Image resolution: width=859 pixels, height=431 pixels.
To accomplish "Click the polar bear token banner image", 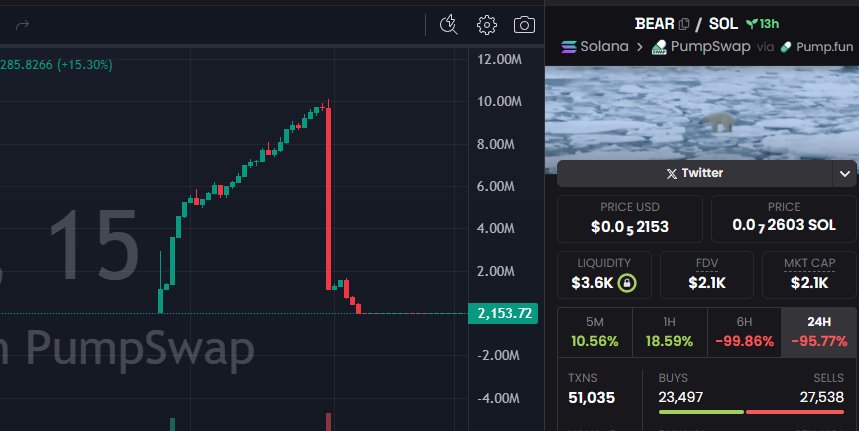I will [x=701, y=115].
